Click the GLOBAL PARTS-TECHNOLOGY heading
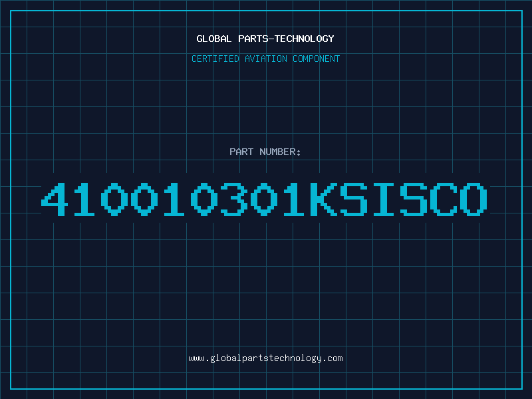 click(x=265, y=39)
